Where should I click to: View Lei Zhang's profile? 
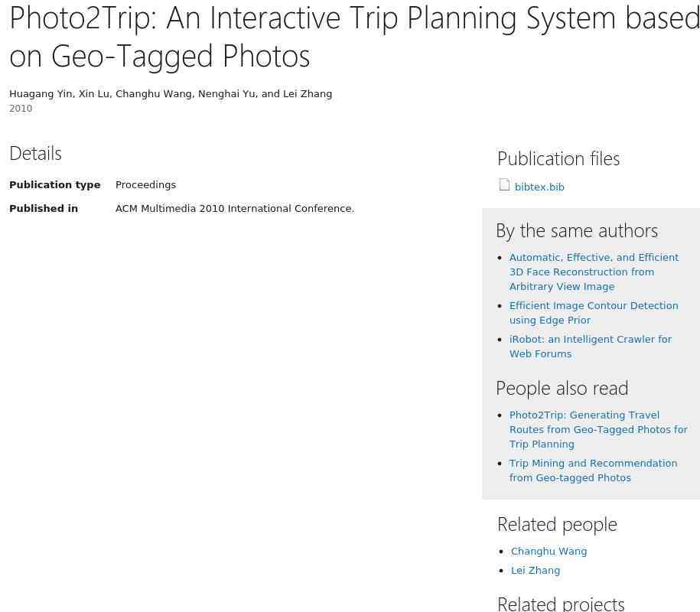pos(536,571)
